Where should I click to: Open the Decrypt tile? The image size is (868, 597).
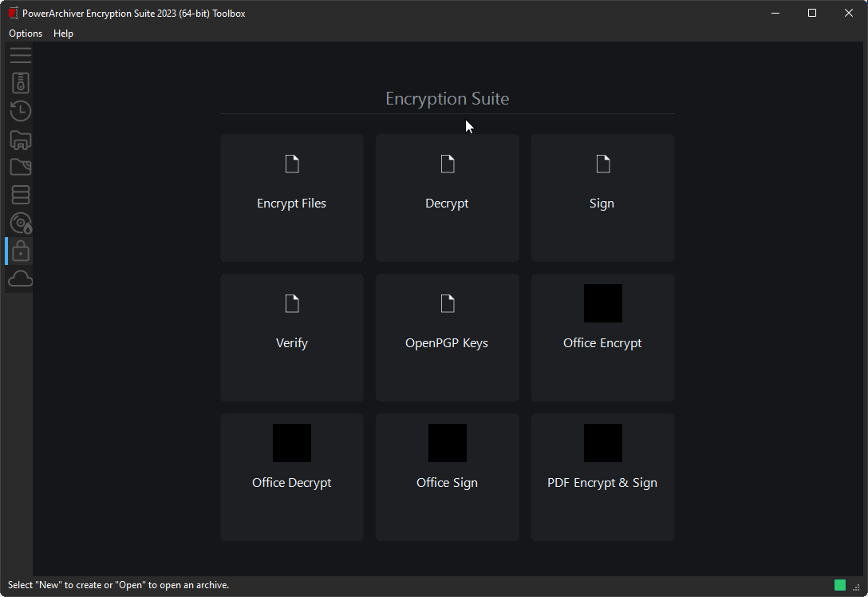pyautogui.click(x=448, y=198)
